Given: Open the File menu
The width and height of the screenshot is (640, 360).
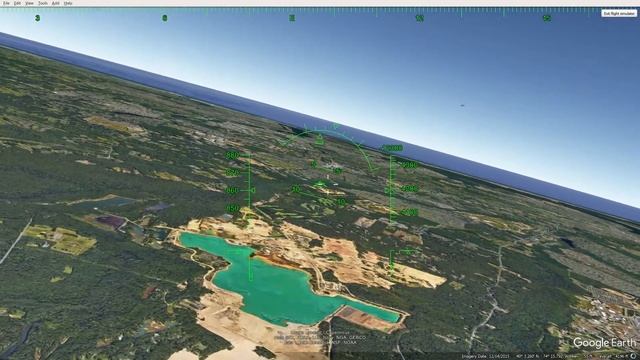Looking at the screenshot, I should pyautogui.click(x=6, y=3).
